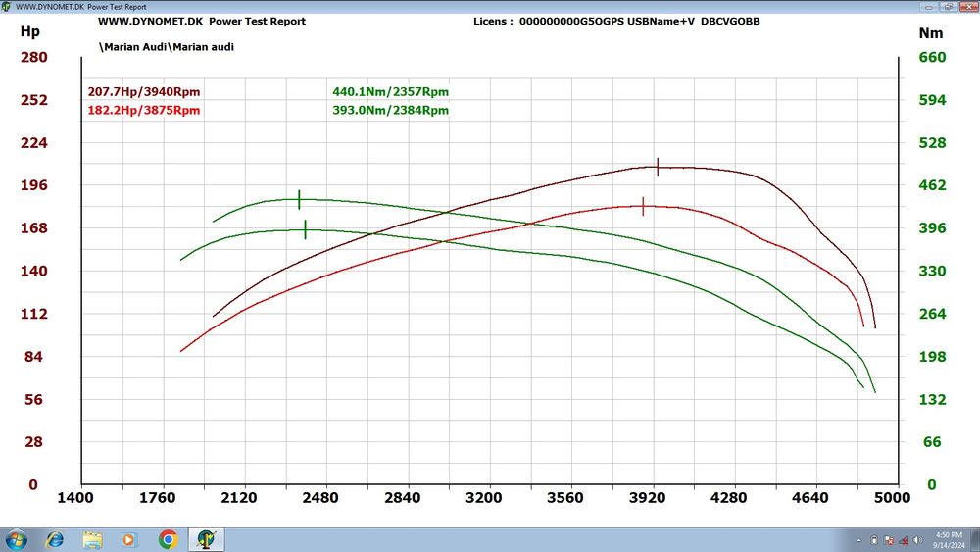This screenshot has height=552, width=980.
Task: Click the dark red power peak marker
Action: (x=658, y=167)
